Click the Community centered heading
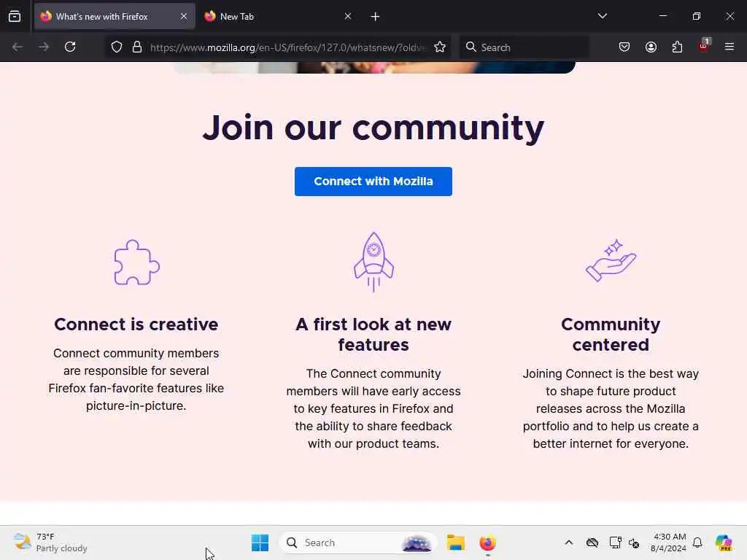This screenshot has width=747, height=560. pos(611,334)
